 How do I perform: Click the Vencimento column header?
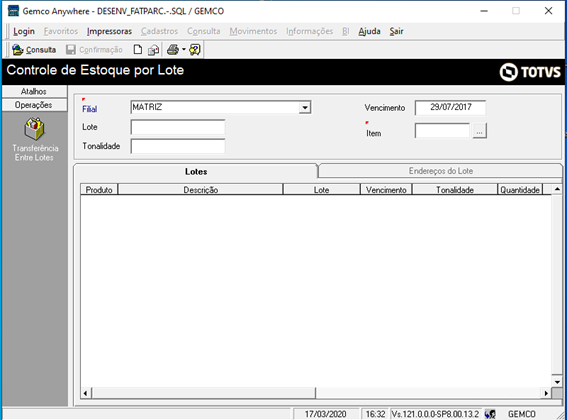point(386,190)
